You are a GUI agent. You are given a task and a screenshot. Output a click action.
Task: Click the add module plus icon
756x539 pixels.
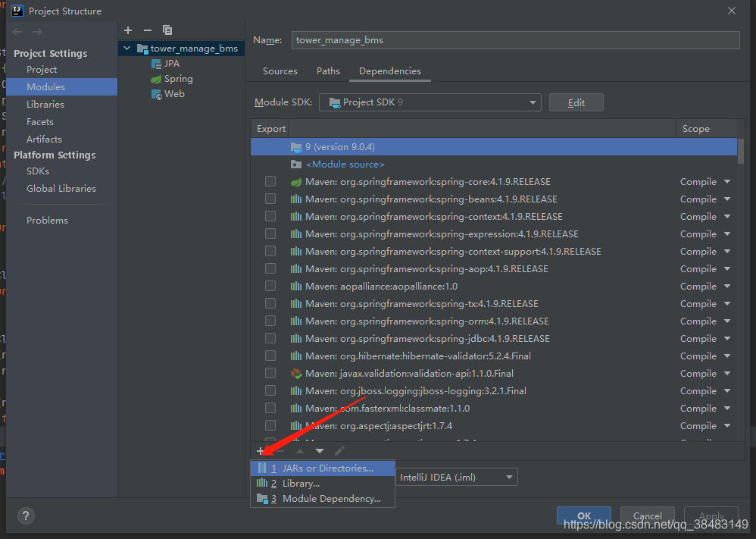pos(128,30)
